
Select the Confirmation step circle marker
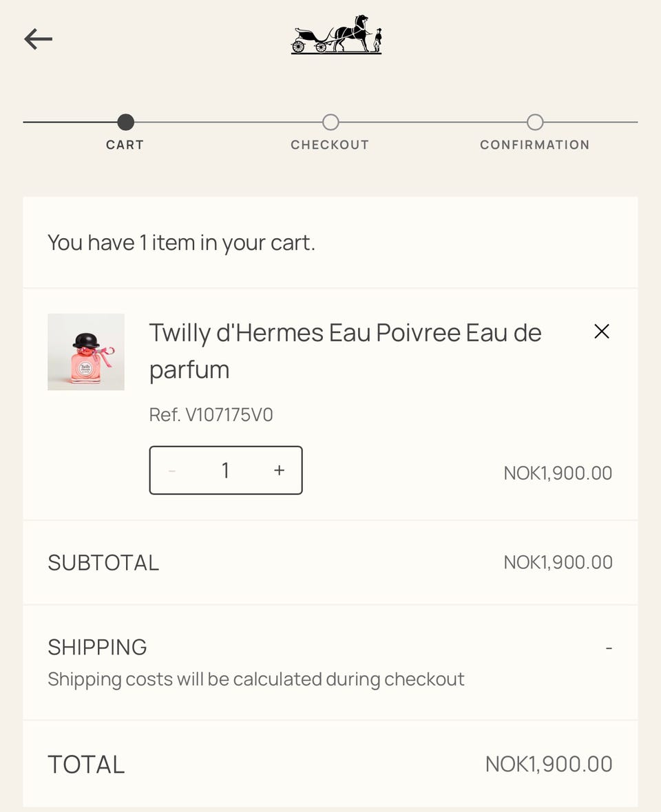535,122
